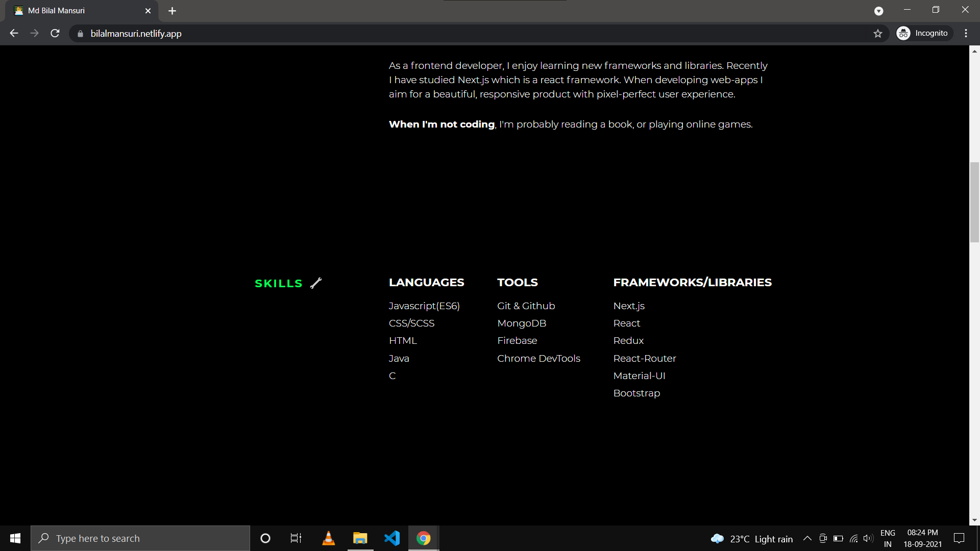Open the tab search dropdown arrow
Image resolution: width=980 pixels, height=551 pixels.
(878, 11)
